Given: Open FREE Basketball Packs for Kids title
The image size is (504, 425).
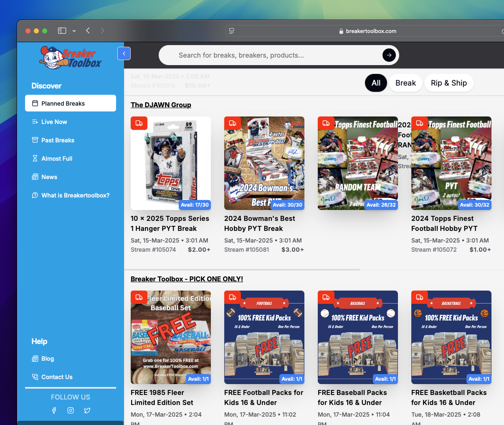Looking at the screenshot, I should click(x=449, y=397).
